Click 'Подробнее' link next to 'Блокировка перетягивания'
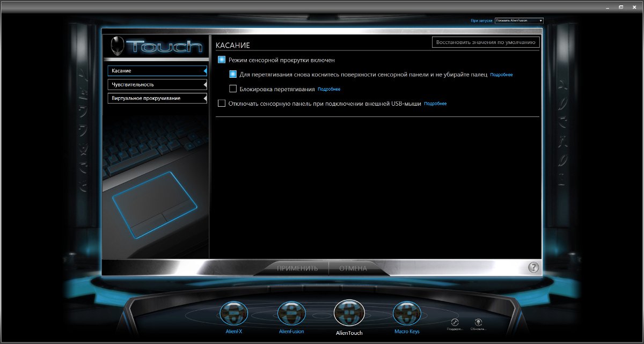Viewport: 644px width, 344px height. (x=329, y=89)
